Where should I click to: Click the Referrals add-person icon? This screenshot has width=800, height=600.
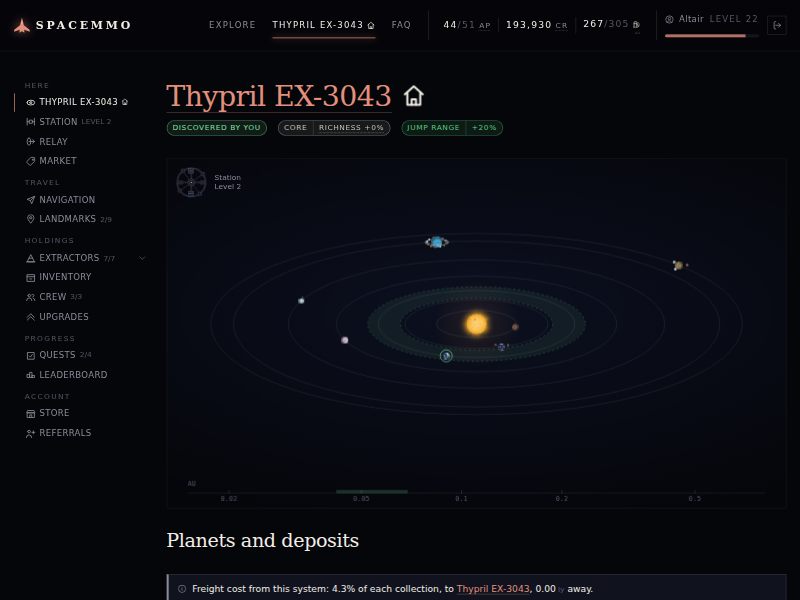click(x=31, y=434)
